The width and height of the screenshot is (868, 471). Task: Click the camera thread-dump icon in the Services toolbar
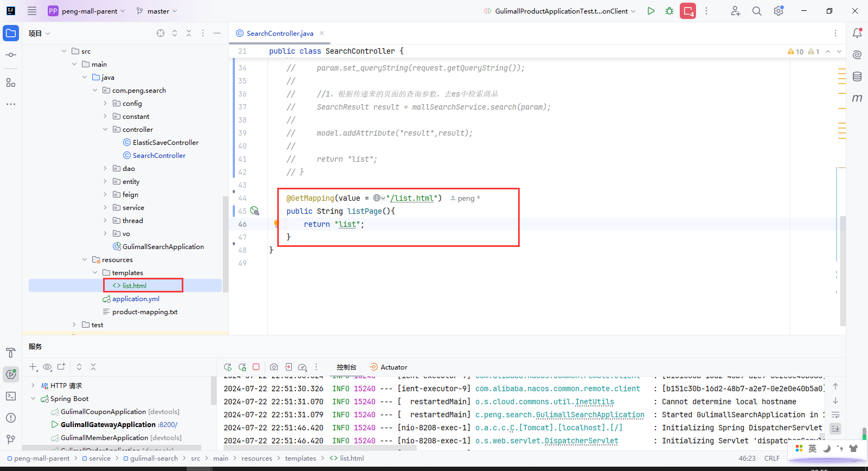pyautogui.click(x=274, y=367)
